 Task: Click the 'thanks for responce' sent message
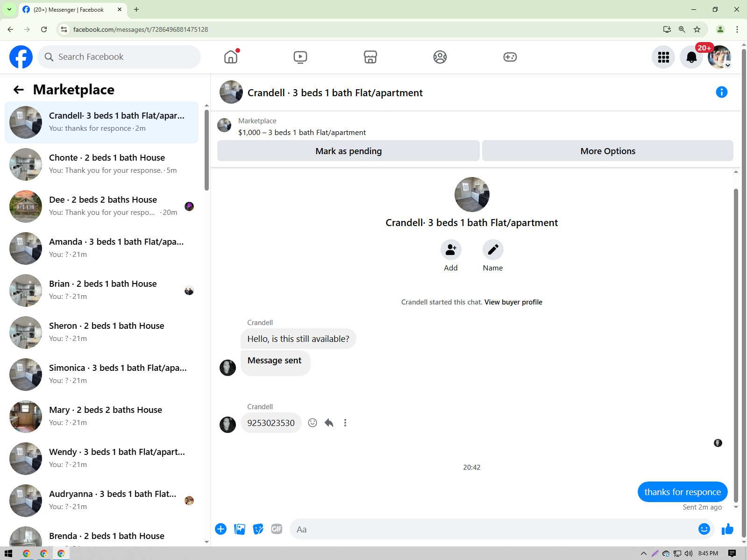point(683,492)
